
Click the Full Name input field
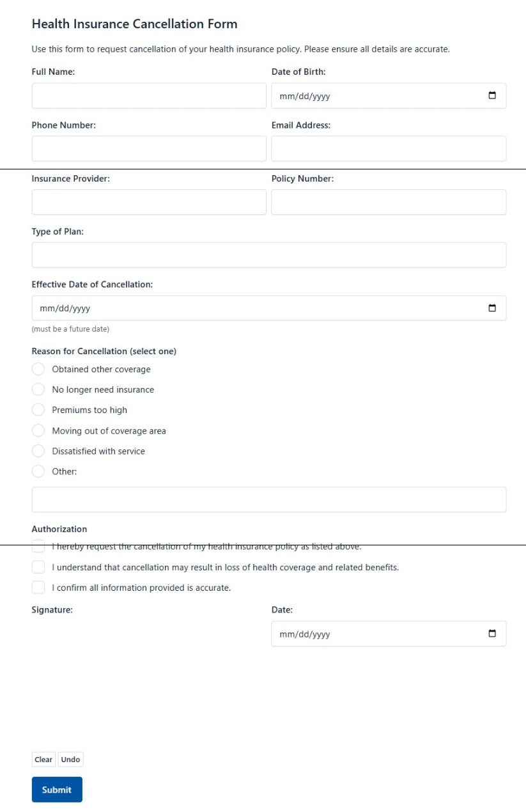point(149,95)
